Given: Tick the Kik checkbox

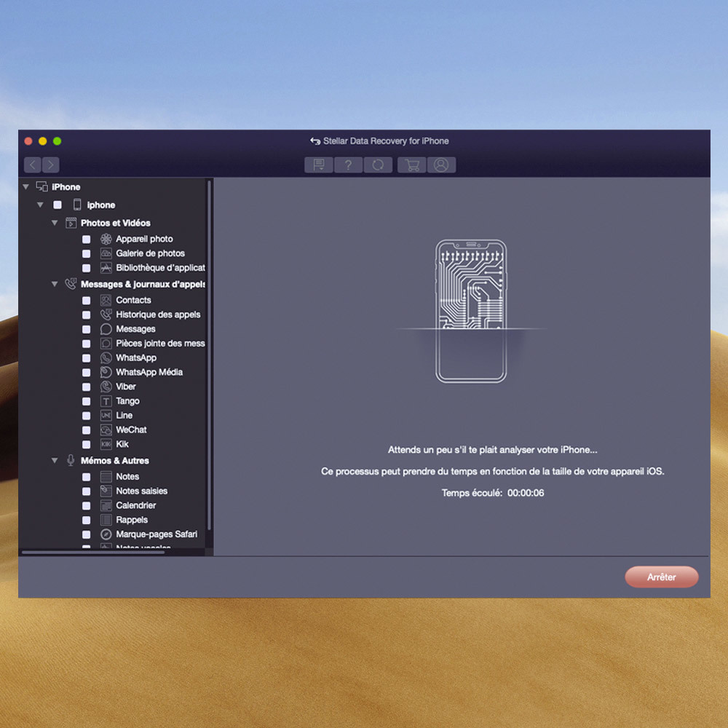Looking at the screenshot, I should click(87, 444).
